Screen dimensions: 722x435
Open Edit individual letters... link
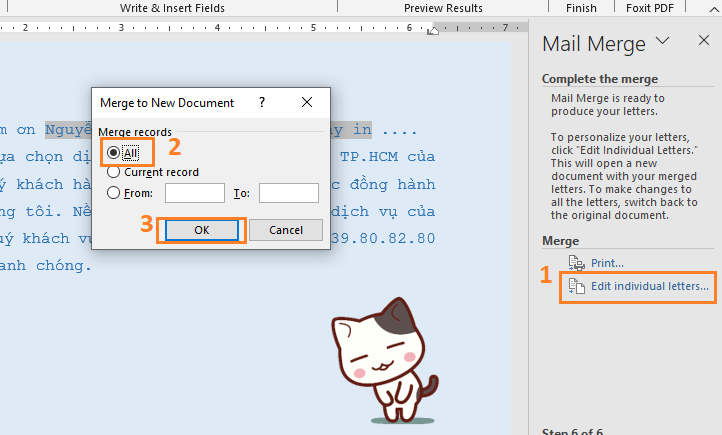650,286
